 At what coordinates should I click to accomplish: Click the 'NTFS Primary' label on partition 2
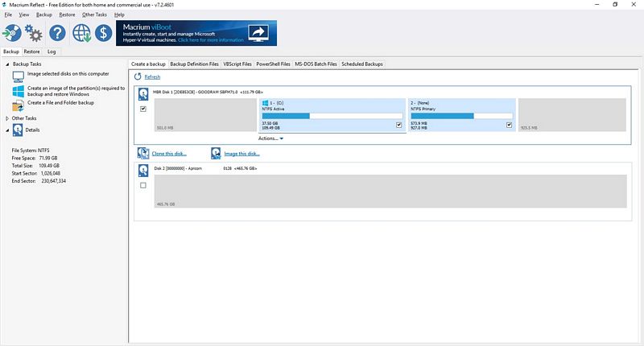click(423, 109)
